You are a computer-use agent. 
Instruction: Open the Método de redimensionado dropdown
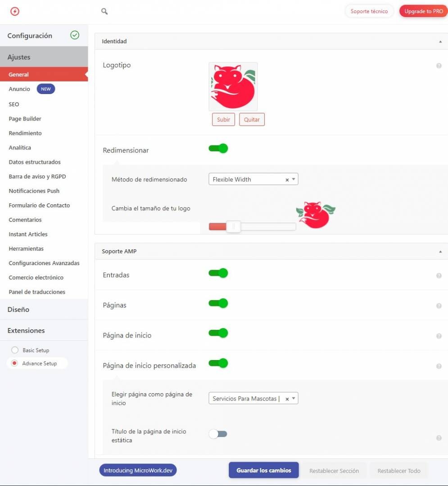click(x=253, y=179)
